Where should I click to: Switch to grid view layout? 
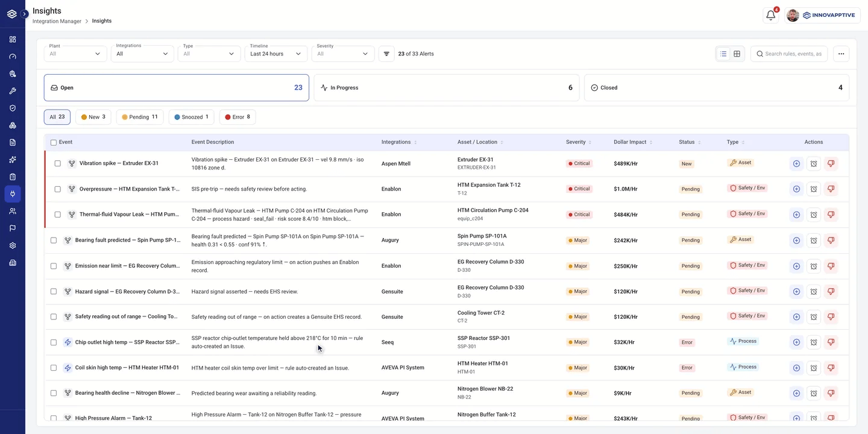(x=737, y=54)
